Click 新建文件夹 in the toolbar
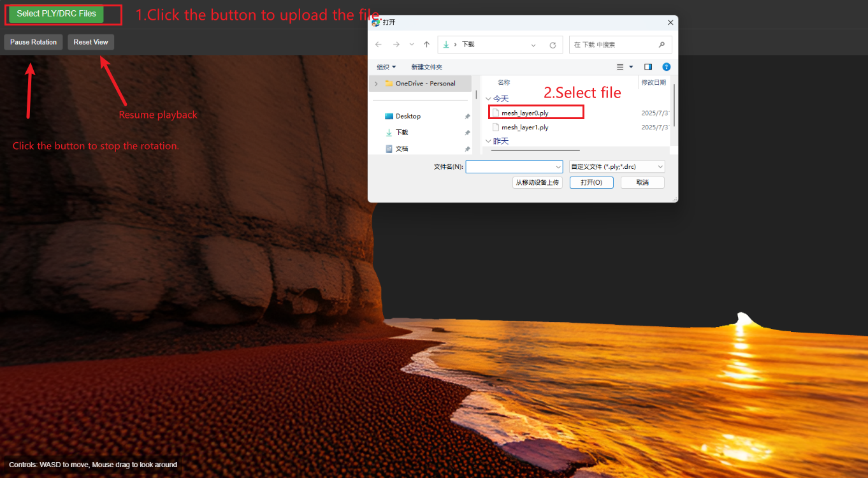This screenshot has height=478, width=868. pos(426,67)
